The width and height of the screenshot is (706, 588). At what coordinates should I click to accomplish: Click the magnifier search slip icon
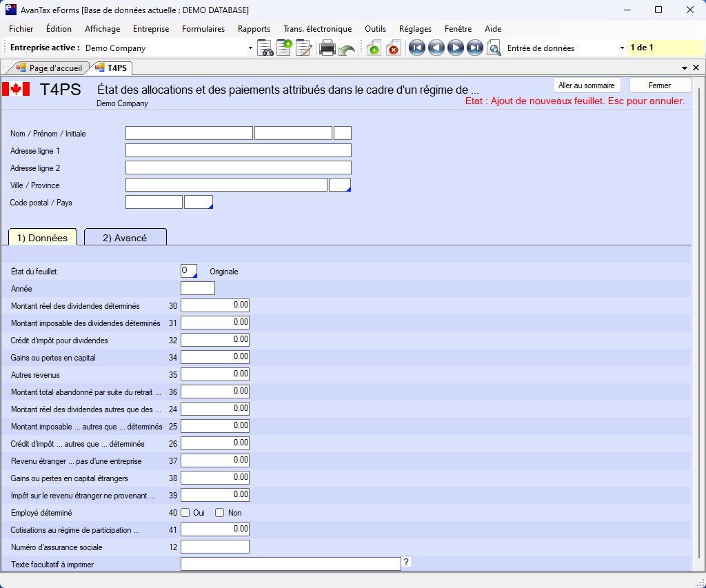(x=494, y=48)
